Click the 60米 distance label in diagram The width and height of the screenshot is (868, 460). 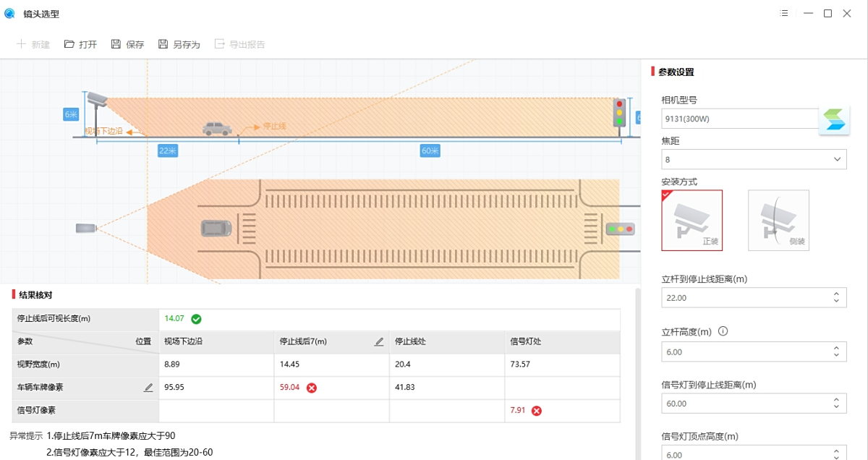(430, 150)
